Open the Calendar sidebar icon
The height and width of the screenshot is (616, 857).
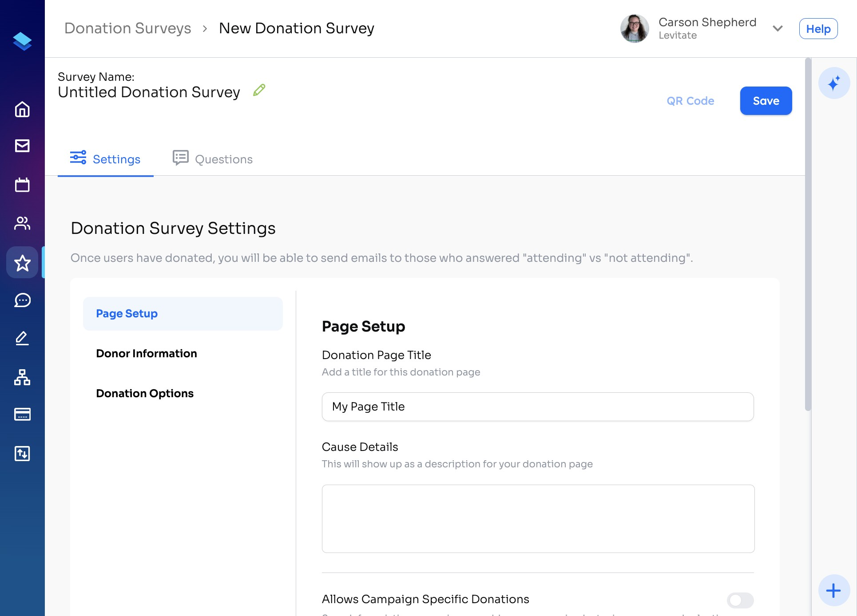coord(22,185)
